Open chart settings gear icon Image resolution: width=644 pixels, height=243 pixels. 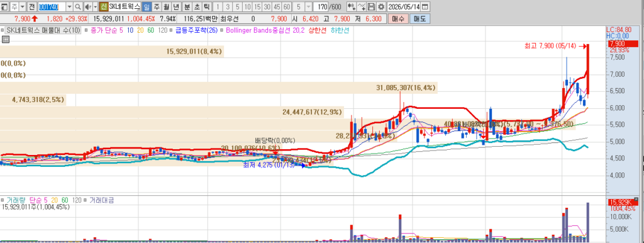pyautogui.click(x=380, y=7)
